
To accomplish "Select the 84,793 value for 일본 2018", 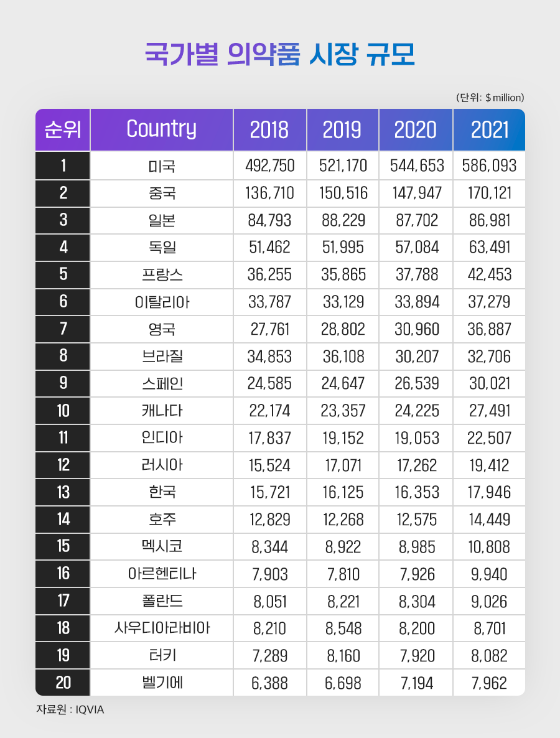I will (269, 220).
